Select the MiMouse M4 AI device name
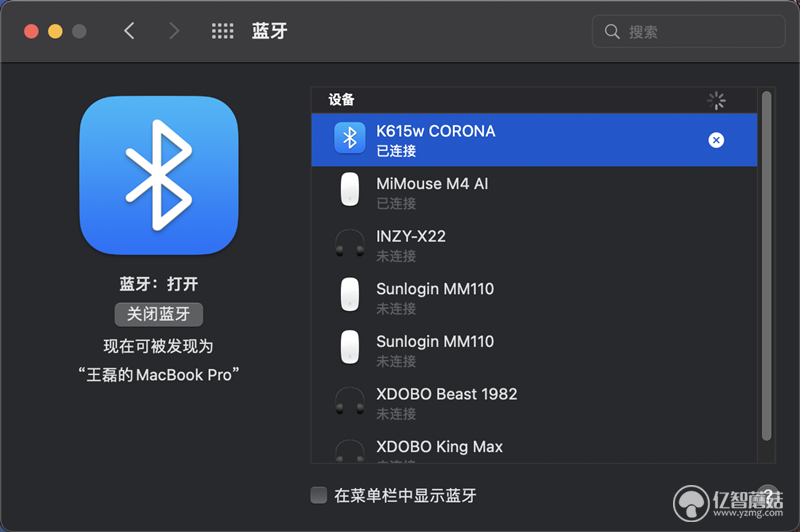Image resolution: width=800 pixels, height=532 pixels. coord(432,184)
